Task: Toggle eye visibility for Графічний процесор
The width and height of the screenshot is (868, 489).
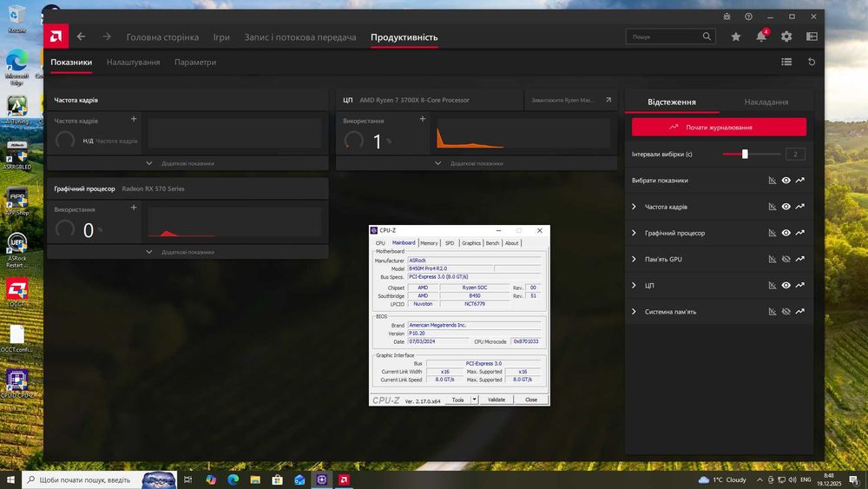Action: point(786,233)
